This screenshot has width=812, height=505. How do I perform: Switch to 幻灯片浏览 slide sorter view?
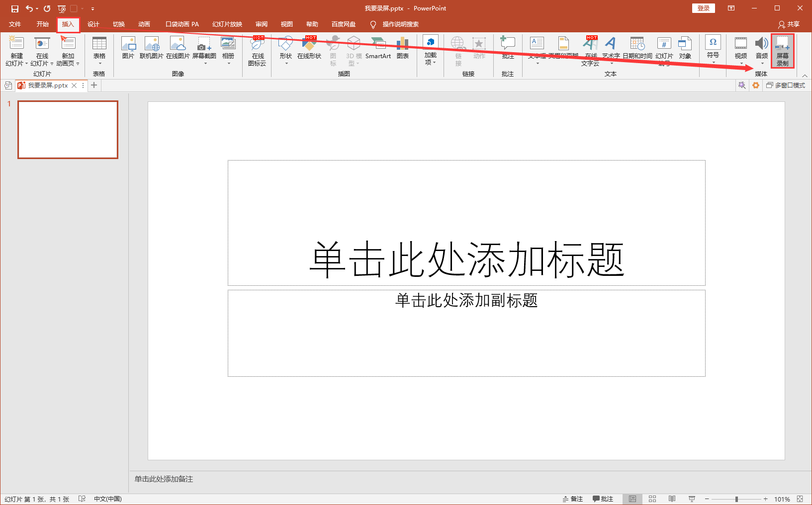pyautogui.click(x=652, y=498)
